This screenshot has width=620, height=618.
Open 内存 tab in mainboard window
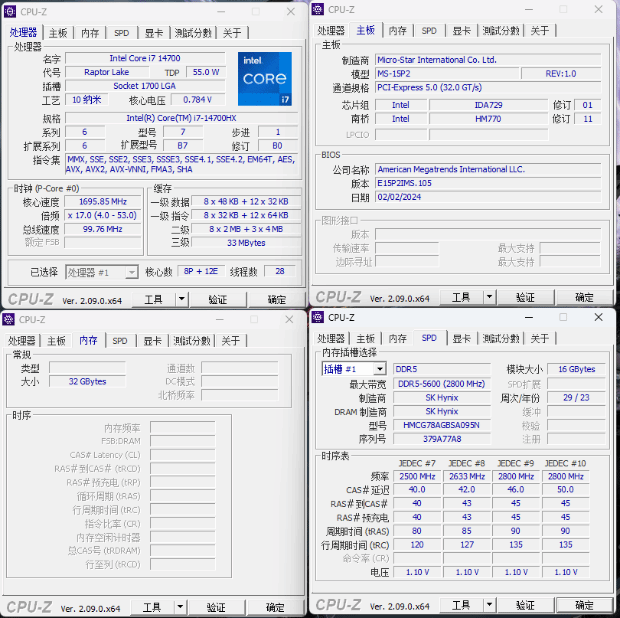coord(397,30)
